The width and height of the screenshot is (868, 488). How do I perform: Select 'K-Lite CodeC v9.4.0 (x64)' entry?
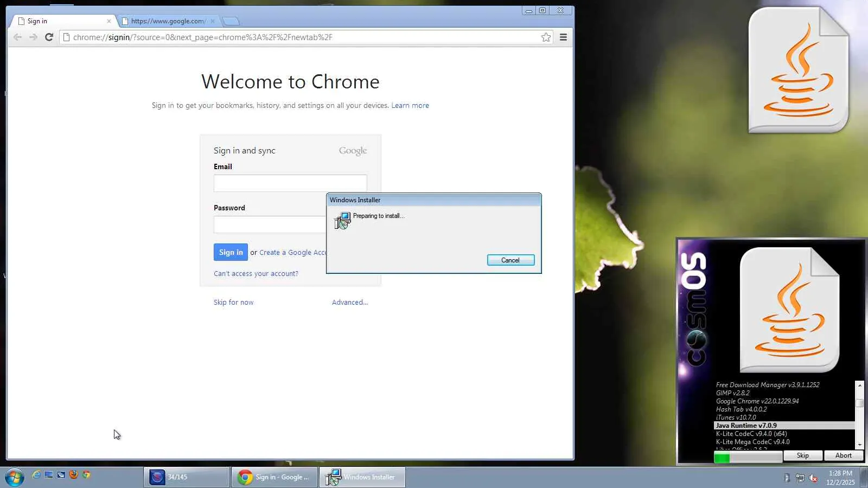click(x=784, y=434)
